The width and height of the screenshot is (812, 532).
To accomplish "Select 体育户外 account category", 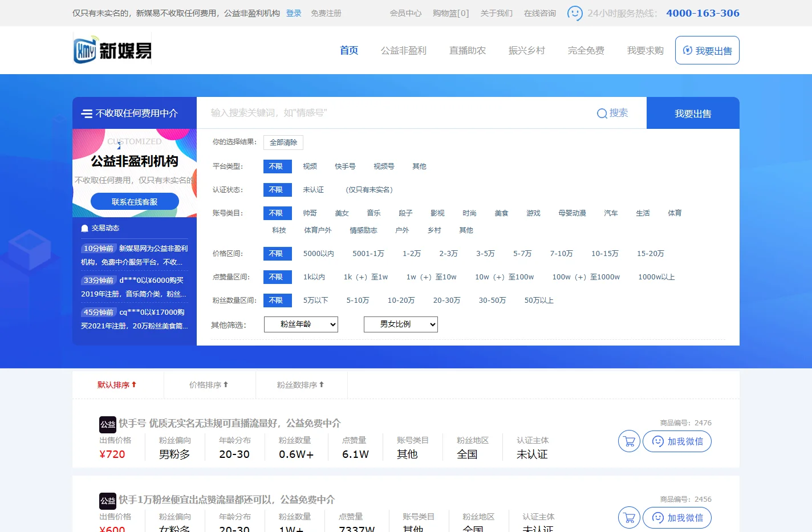I will tap(318, 230).
